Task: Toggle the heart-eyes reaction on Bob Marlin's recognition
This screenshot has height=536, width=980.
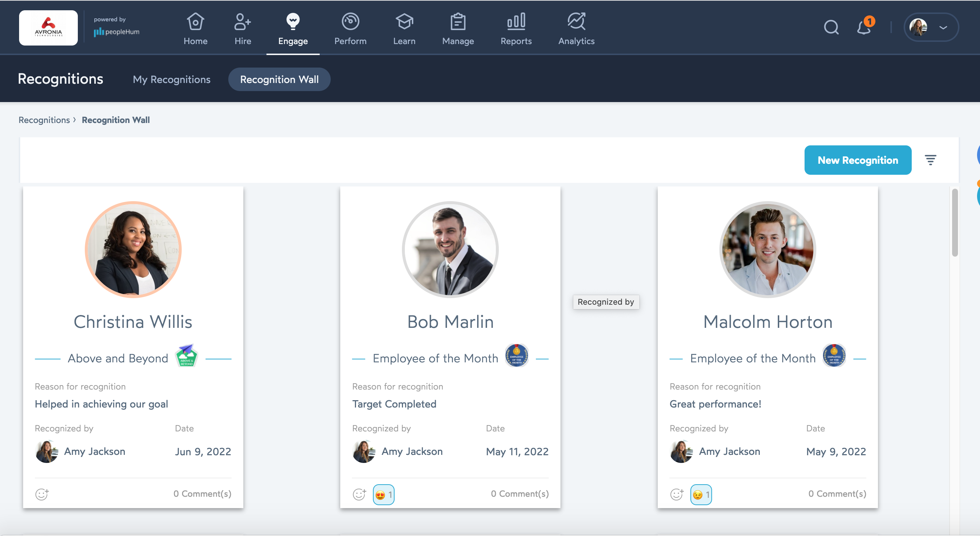Action: point(384,494)
